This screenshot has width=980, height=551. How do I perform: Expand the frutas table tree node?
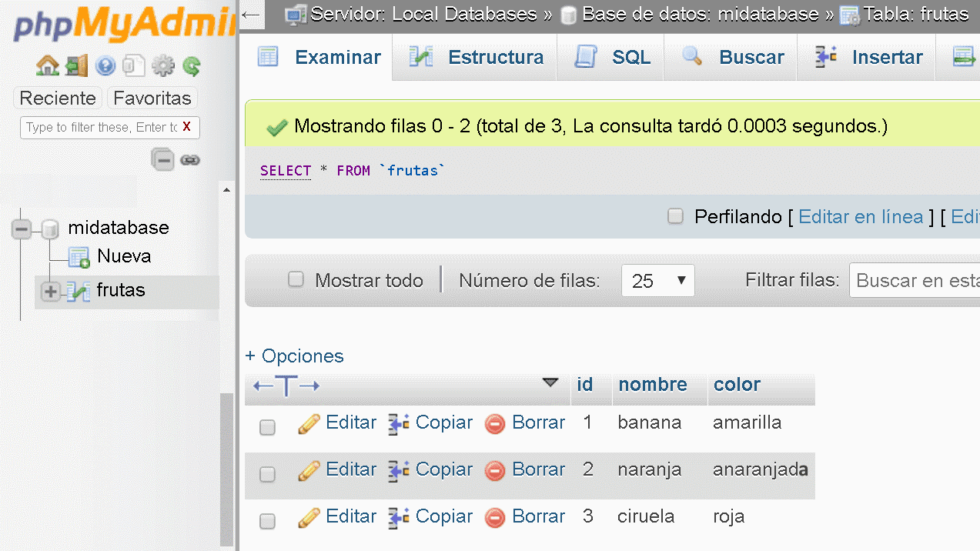(51, 292)
